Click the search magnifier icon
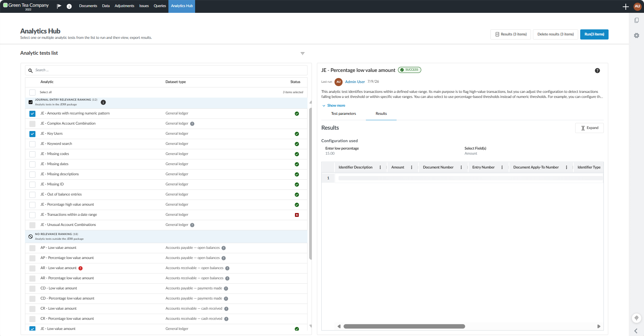Viewport: 644px width, 336px height. (30, 70)
